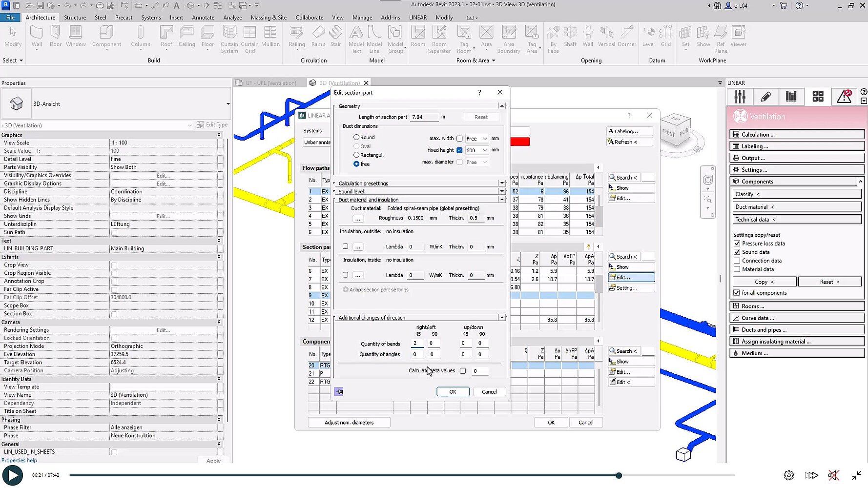This screenshot has height=488, width=868.
Task: Enable Connection data checkbox
Action: coord(737,261)
